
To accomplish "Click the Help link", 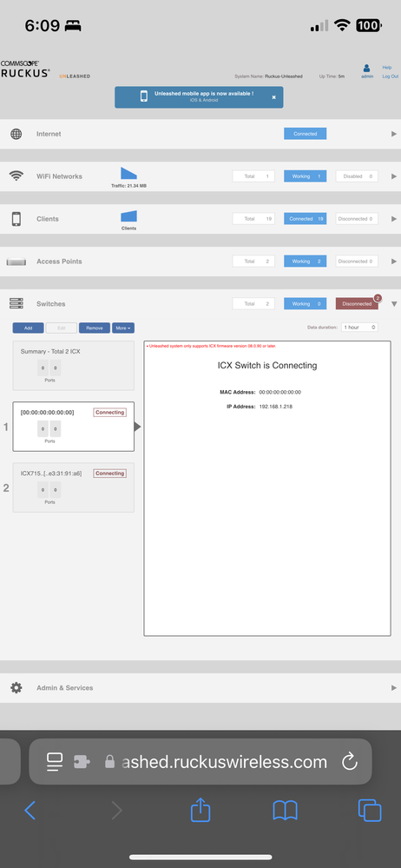I will 387,68.
